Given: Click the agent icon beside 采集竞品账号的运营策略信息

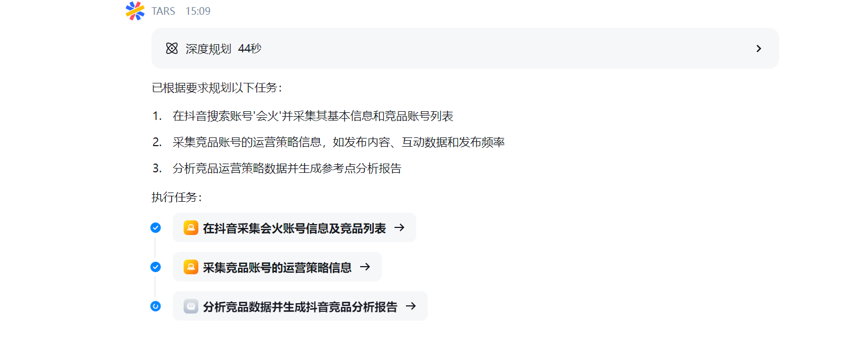Looking at the screenshot, I should click(x=191, y=267).
